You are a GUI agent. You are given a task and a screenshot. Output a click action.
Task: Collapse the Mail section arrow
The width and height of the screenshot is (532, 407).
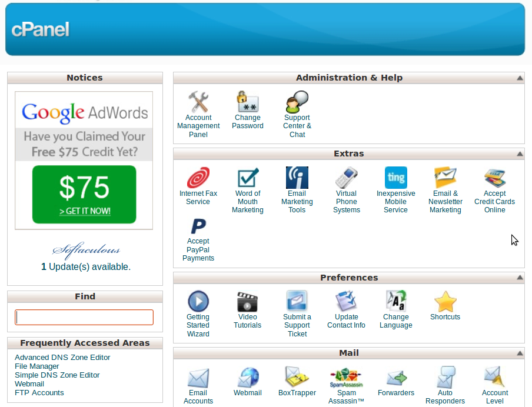[520, 353]
